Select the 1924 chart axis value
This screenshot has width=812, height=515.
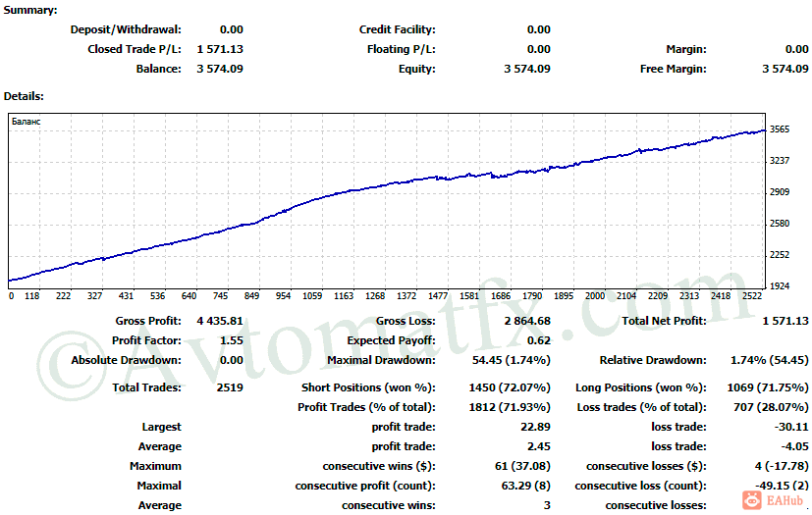tap(780, 285)
